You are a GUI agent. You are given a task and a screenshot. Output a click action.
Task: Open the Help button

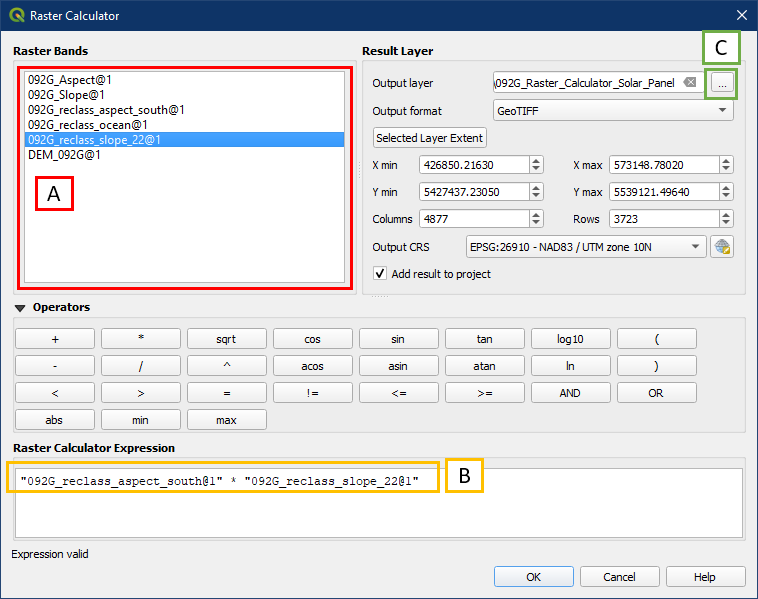[705, 577]
